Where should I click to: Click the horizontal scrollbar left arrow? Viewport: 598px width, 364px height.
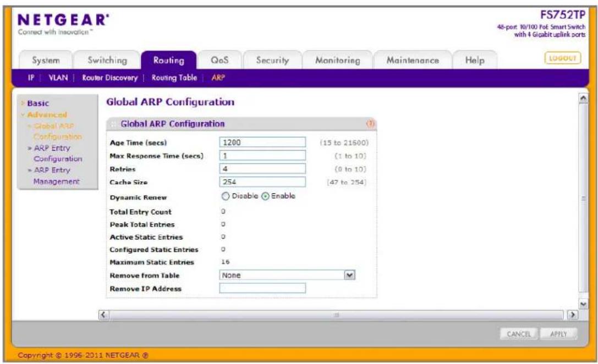click(103, 315)
